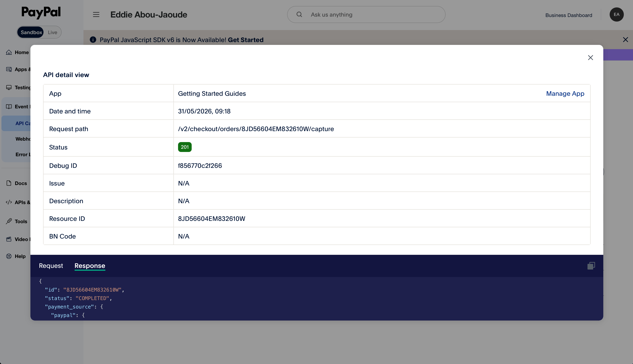Copy the response JSON with copy icon
The image size is (633, 364).
point(591,266)
